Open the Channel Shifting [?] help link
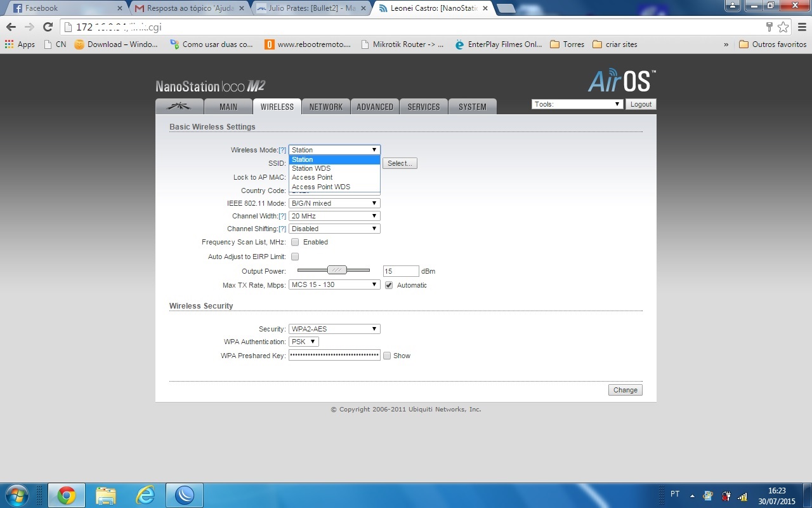Viewport: 812px width, 508px height. [282, 229]
